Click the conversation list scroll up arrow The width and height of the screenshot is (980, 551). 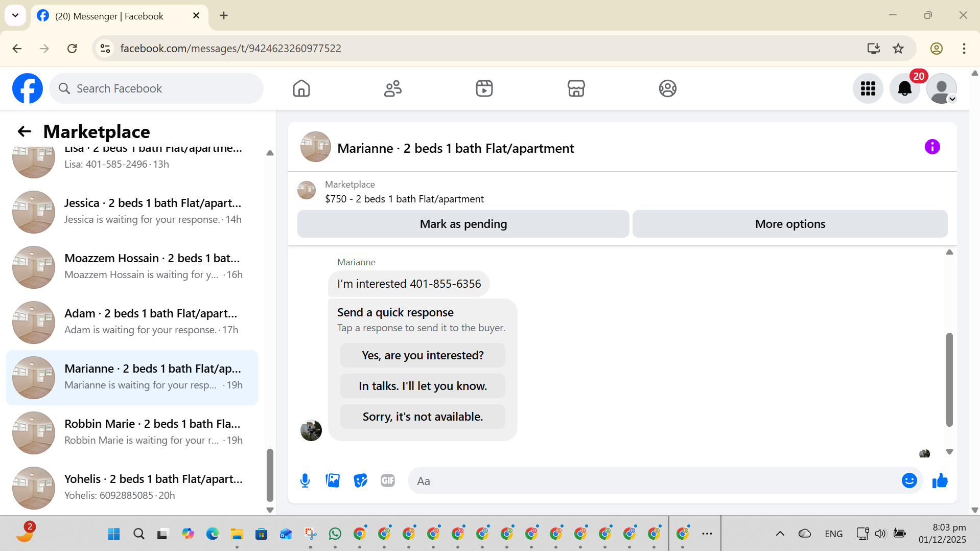[270, 153]
